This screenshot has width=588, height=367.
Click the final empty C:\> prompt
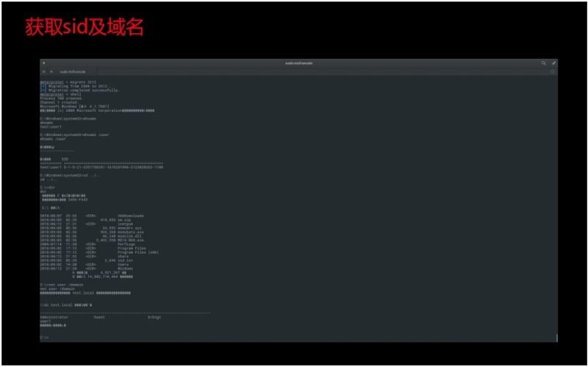click(44, 337)
